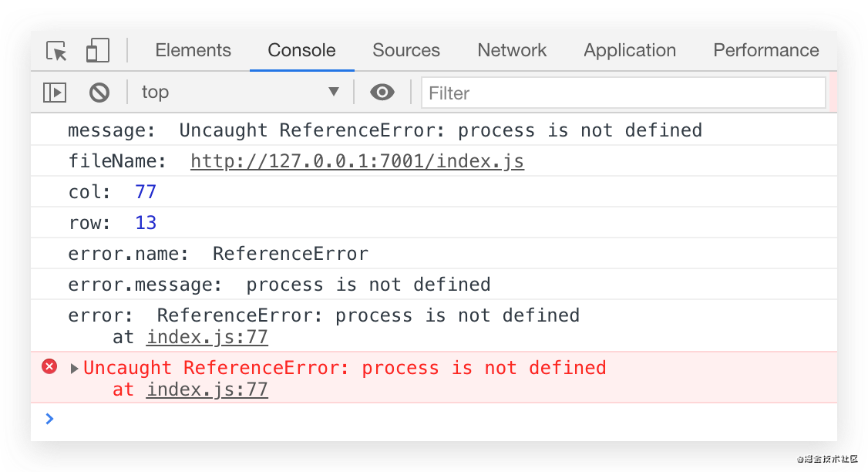Image resolution: width=868 pixels, height=472 pixels.
Task: Expand the Uncaught ReferenceError triangle
Action: 75,369
